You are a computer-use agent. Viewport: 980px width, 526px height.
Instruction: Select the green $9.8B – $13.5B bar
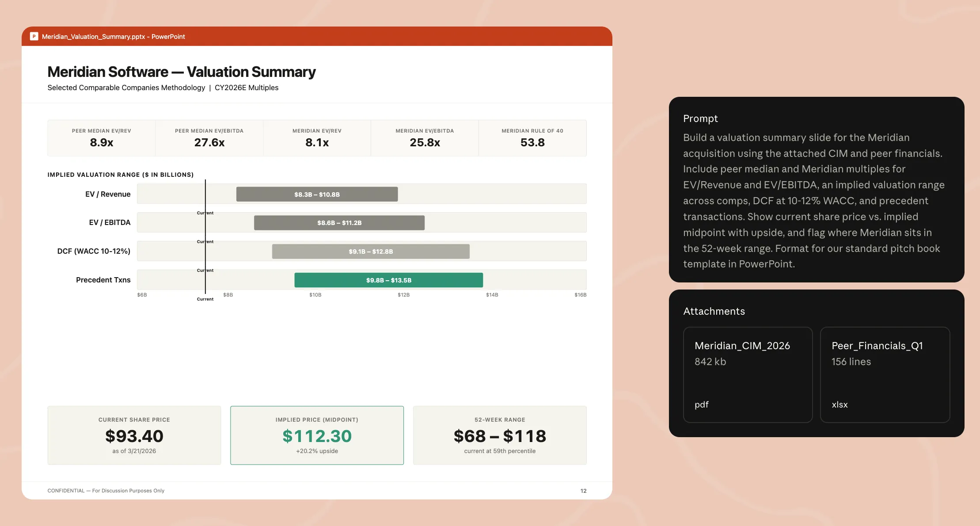[389, 280]
